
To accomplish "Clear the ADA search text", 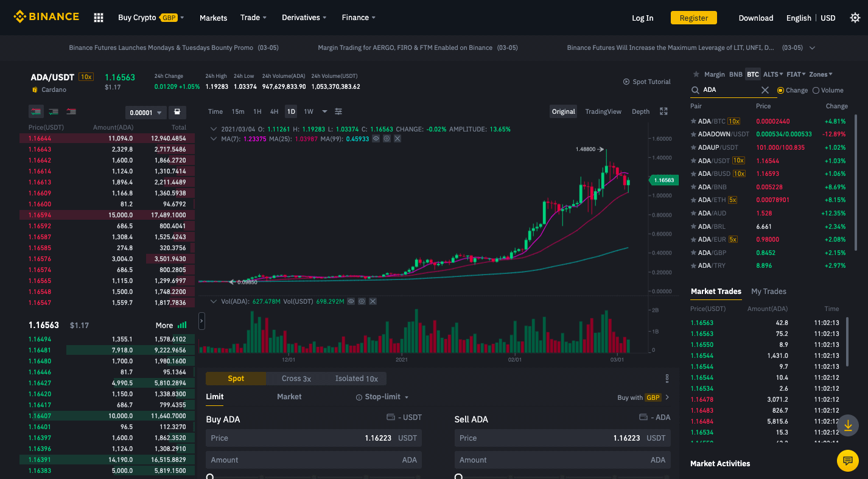I will tap(765, 90).
